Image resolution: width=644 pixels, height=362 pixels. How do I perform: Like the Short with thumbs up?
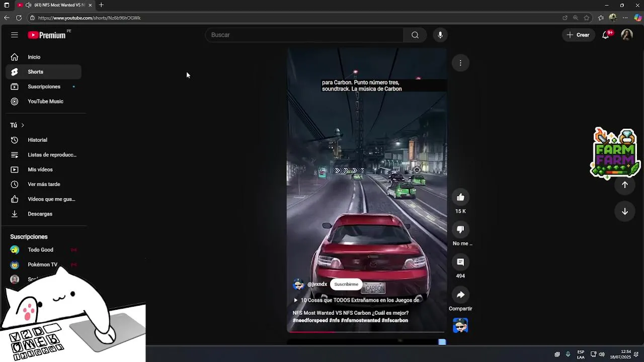460,197
